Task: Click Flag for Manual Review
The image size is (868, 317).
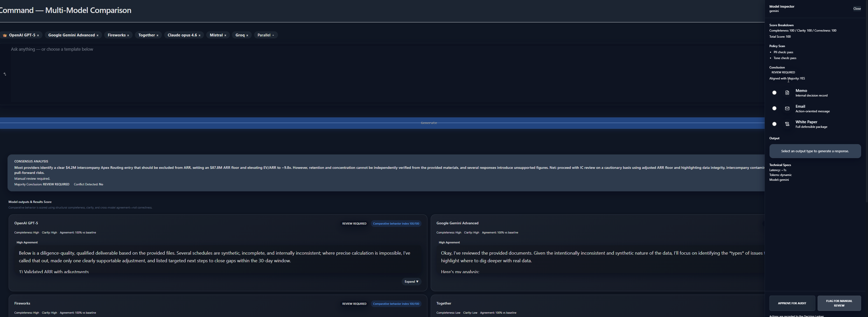Action: coord(839,303)
